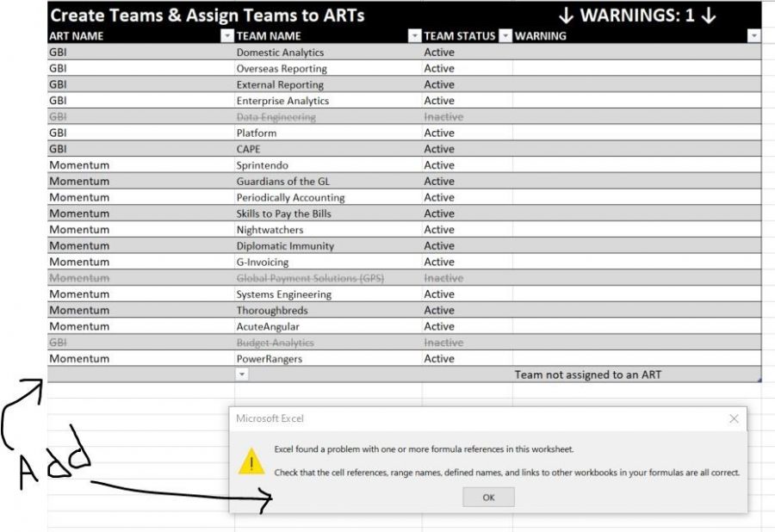775x532 pixels.
Task: Close the Microsoft Excel error dialog
Action: [x=734, y=418]
